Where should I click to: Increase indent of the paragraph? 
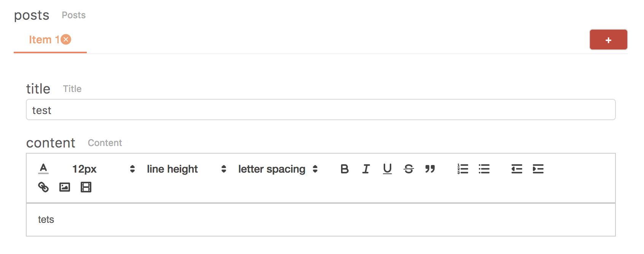click(538, 169)
